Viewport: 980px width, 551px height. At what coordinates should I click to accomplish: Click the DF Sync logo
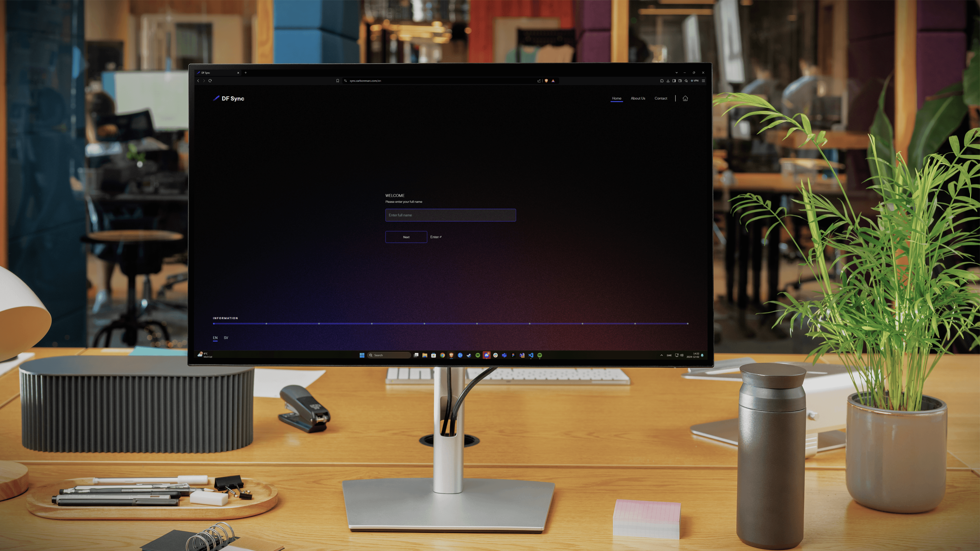(x=228, y=98)
